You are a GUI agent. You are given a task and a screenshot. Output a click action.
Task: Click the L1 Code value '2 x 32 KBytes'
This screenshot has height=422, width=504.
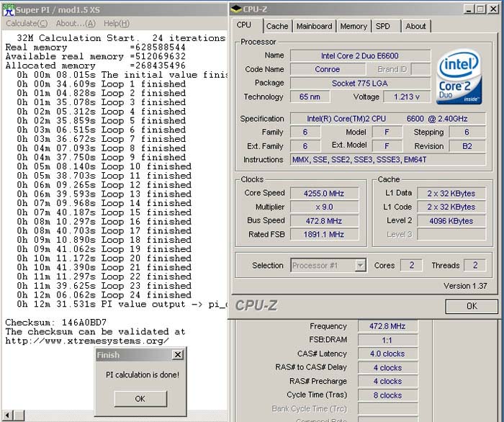(x=451, y=207)
